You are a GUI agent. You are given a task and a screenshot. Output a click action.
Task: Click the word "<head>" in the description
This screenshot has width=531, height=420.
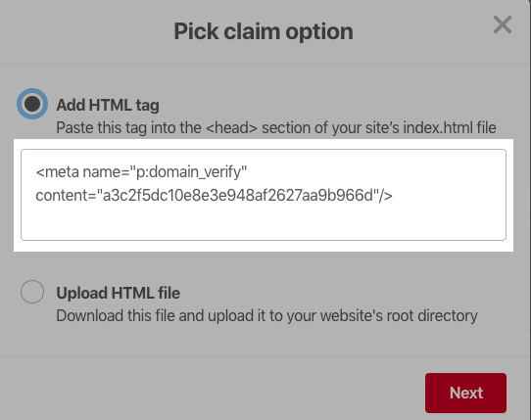coord(231,128)
